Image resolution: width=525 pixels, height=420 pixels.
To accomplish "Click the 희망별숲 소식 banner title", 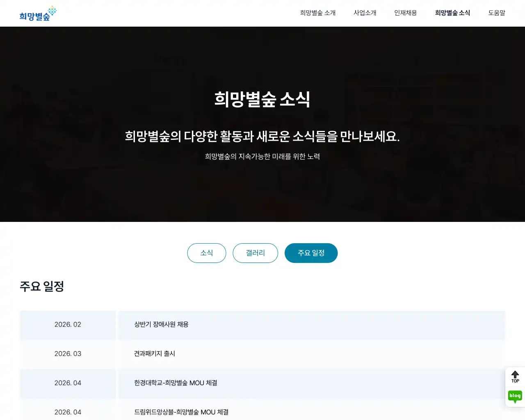I will [262, 99].
